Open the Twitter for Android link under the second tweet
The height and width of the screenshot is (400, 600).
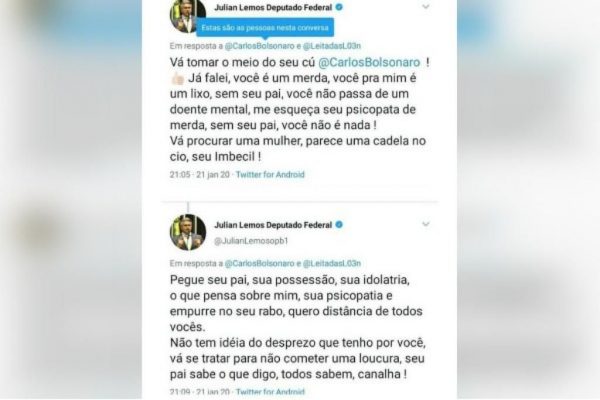(270, 392)
